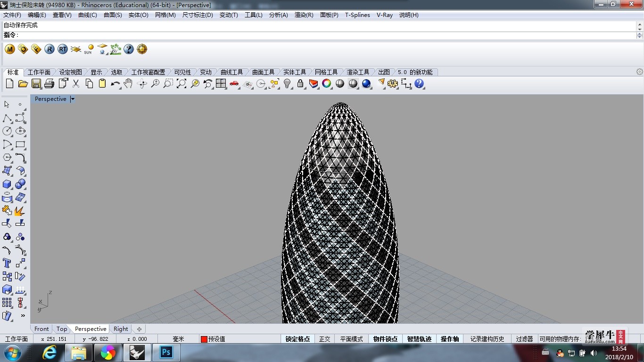Image resolution: width=644 pixels, height=362 pixels.
Task: Expand more left sidebar tools with chevrons
Action: 23,315
